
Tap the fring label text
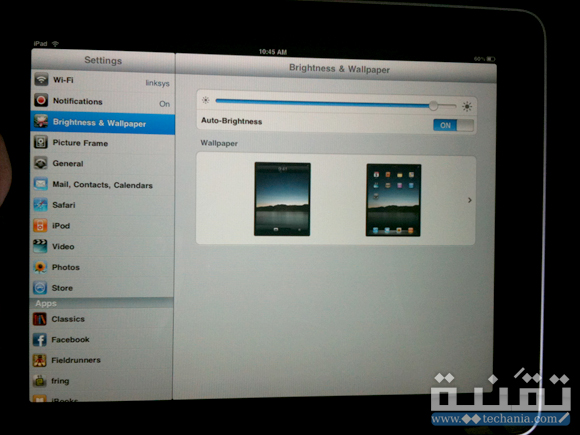click(x=60, y=381)
